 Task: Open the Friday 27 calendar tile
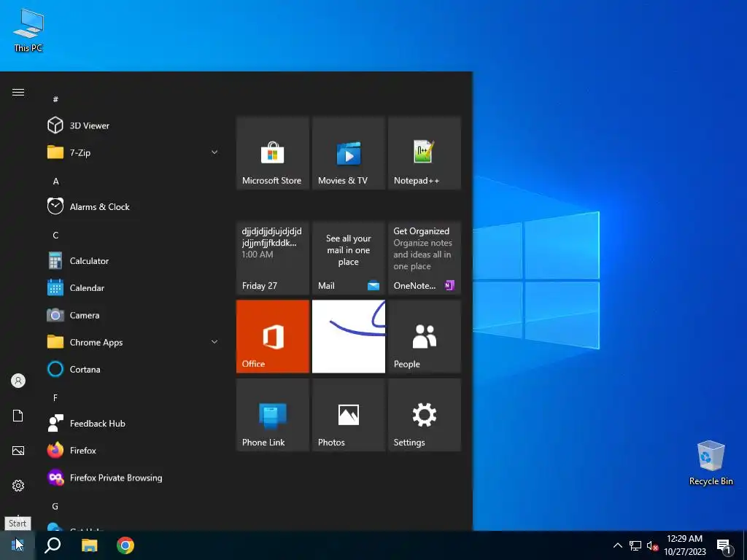click(x=273, y=258)
